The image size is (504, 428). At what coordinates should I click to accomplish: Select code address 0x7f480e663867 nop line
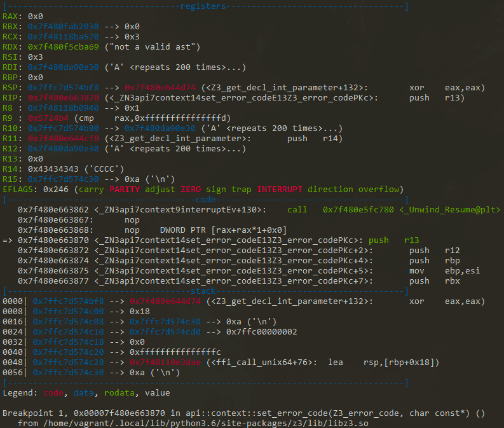[79, 220]
